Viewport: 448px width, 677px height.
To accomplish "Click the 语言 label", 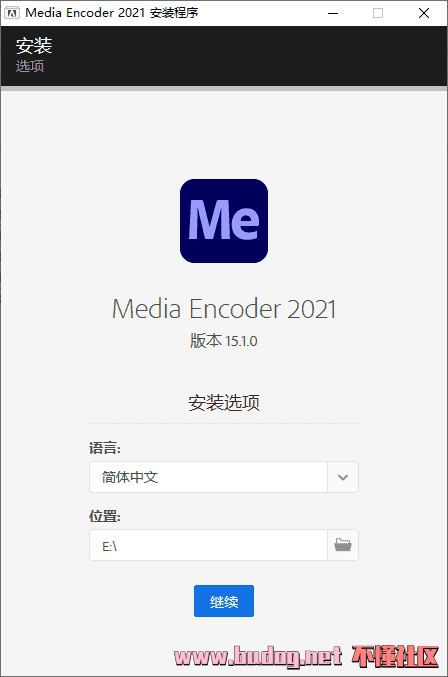I will [x=105, y=448].
